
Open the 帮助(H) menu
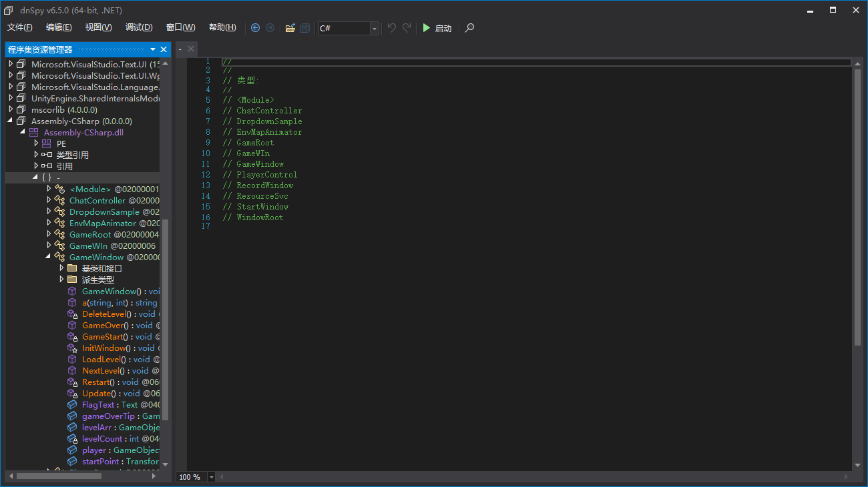(222, 27)
